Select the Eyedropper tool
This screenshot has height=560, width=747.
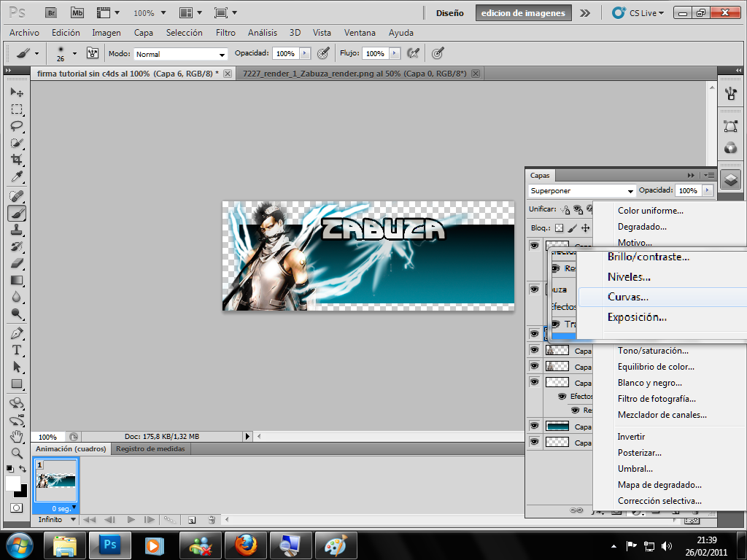[17, 176]
